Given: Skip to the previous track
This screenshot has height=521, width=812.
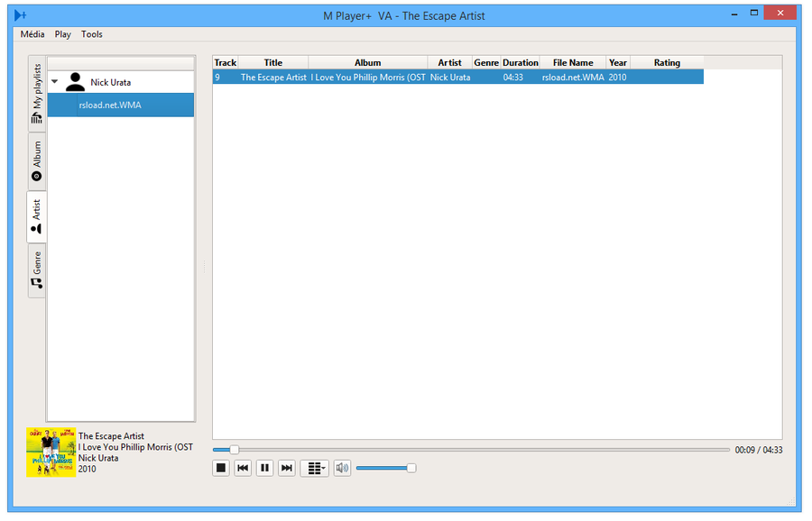Looking at the screenshot, I should 243,468.
